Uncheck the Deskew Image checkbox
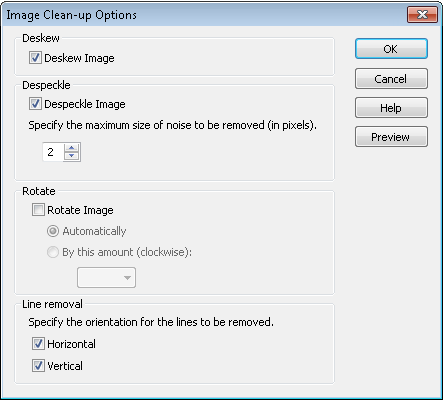Screen dimensions: 443x400 [x=35, y=58]
